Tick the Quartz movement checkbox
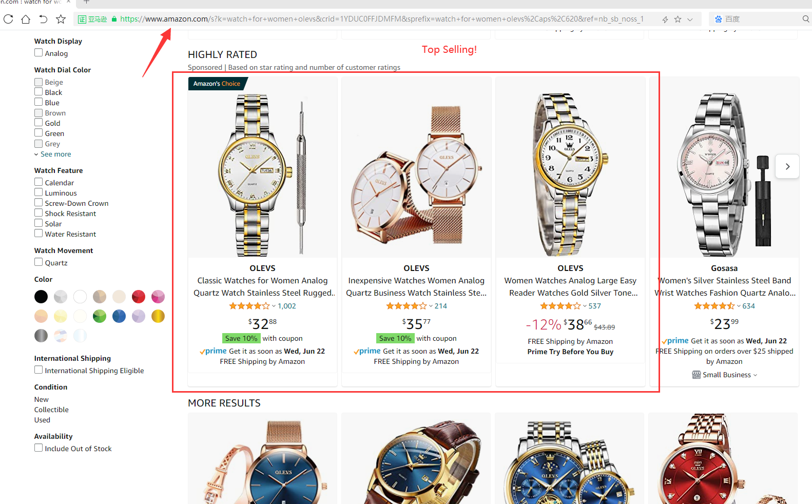The image size is (812, 504). (x=38, y=262)
